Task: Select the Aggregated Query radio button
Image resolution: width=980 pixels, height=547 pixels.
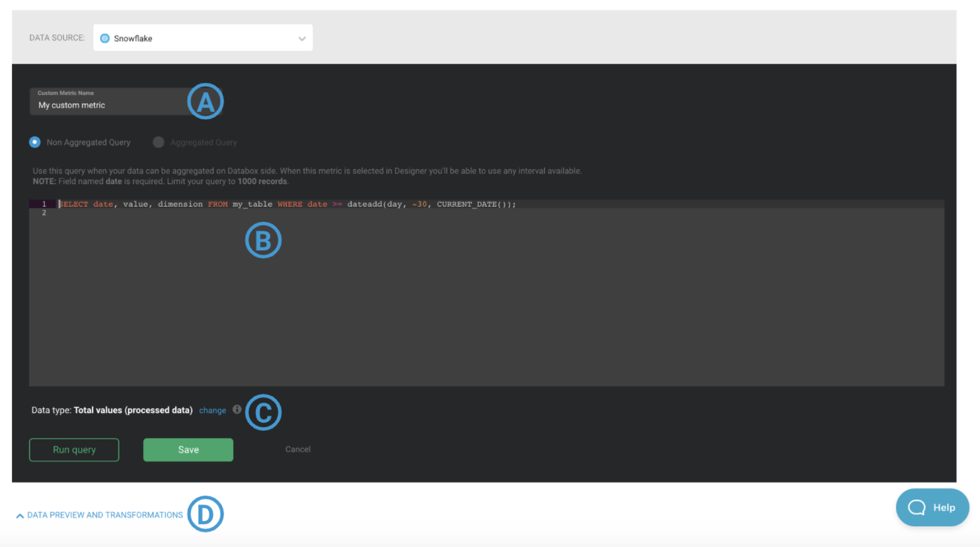Action: (159, 142)
